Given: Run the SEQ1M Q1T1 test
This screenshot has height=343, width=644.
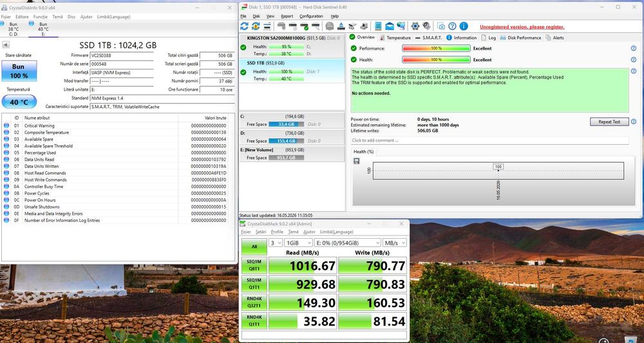Looking at the screenshot, I should click(x=254, y=284).
